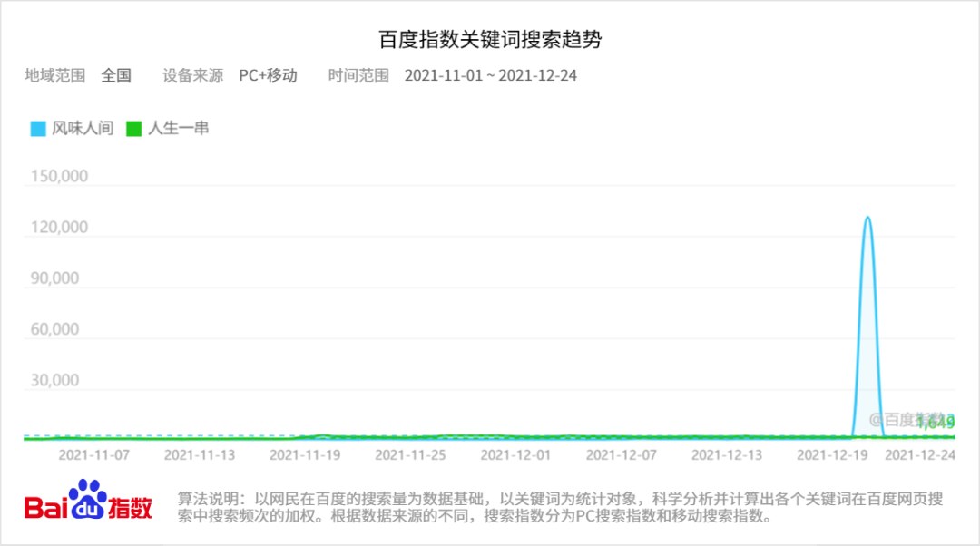
Task: Select the 2021-12-19 axis date label
Action: 832,455
